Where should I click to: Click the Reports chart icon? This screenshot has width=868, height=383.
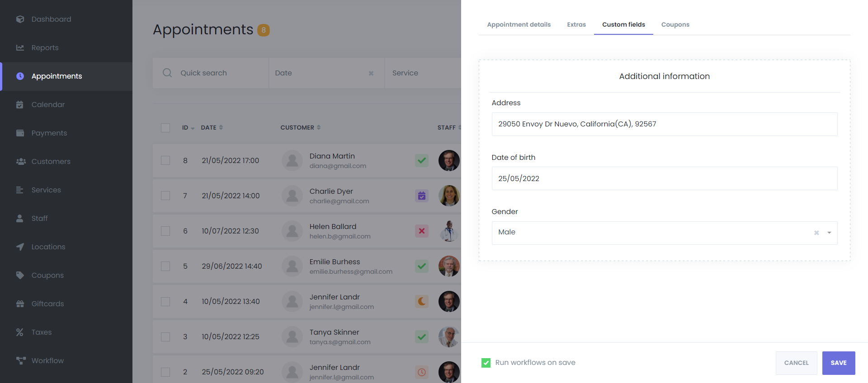click(x=20, y=47)
